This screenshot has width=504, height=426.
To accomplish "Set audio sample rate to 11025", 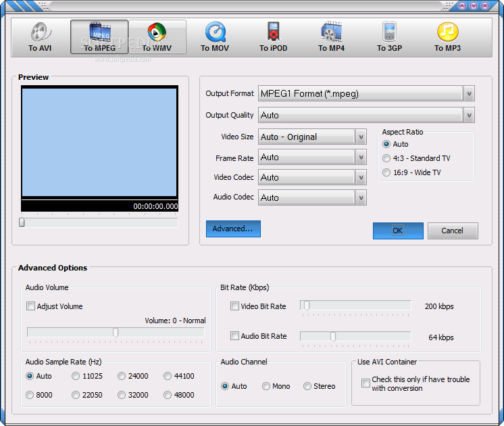I will click(76, 376).
